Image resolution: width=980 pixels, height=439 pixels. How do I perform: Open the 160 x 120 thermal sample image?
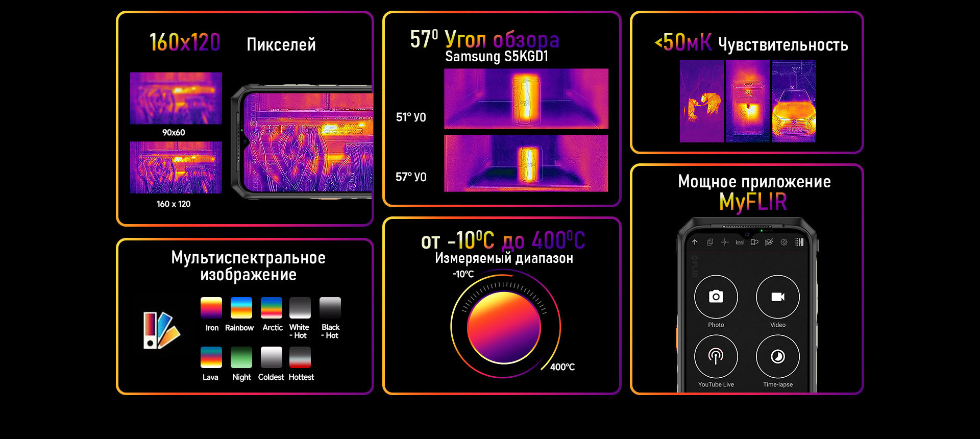[176, 167]
